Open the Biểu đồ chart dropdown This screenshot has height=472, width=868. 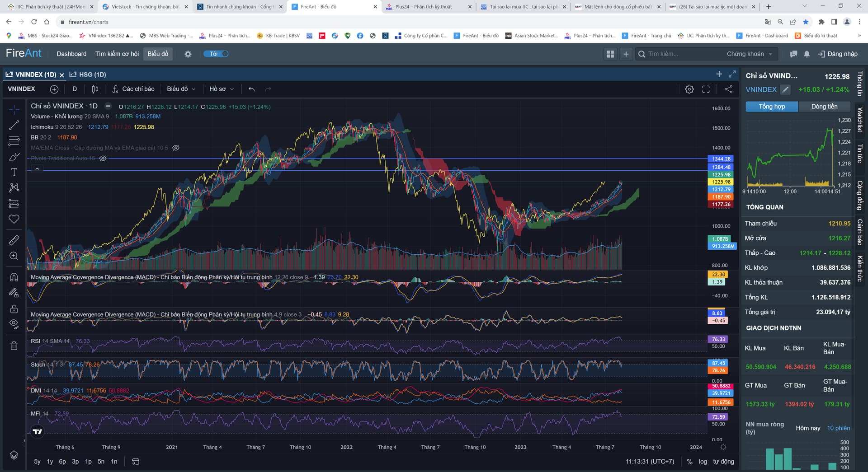pyautogui.click(x=181, y=89)
